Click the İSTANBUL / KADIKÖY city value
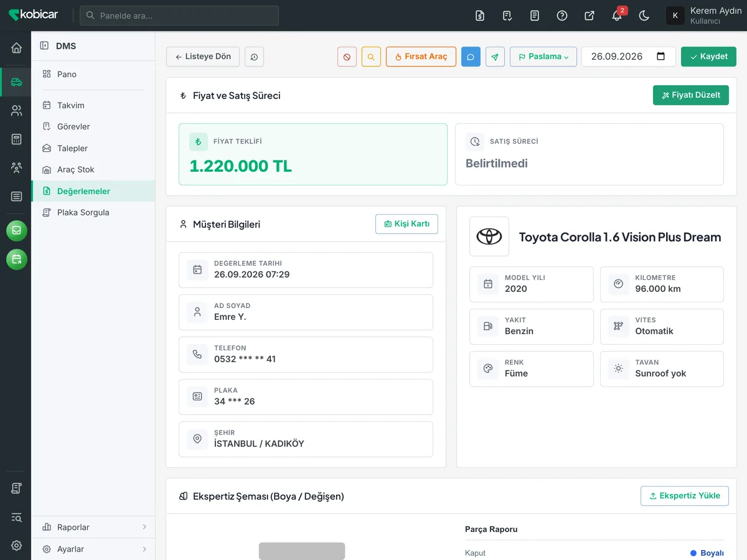The height and width of the screenshot is (560, 747). pos(259,444)
